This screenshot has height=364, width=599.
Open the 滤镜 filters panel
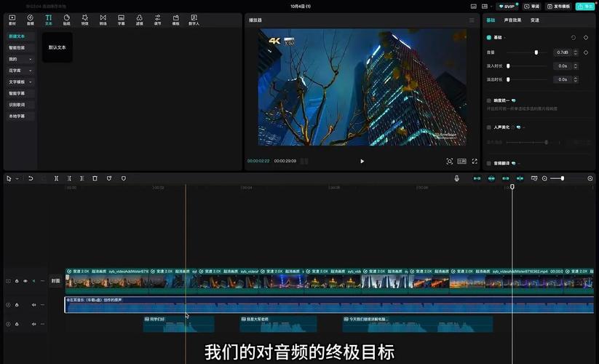(140, 20)
